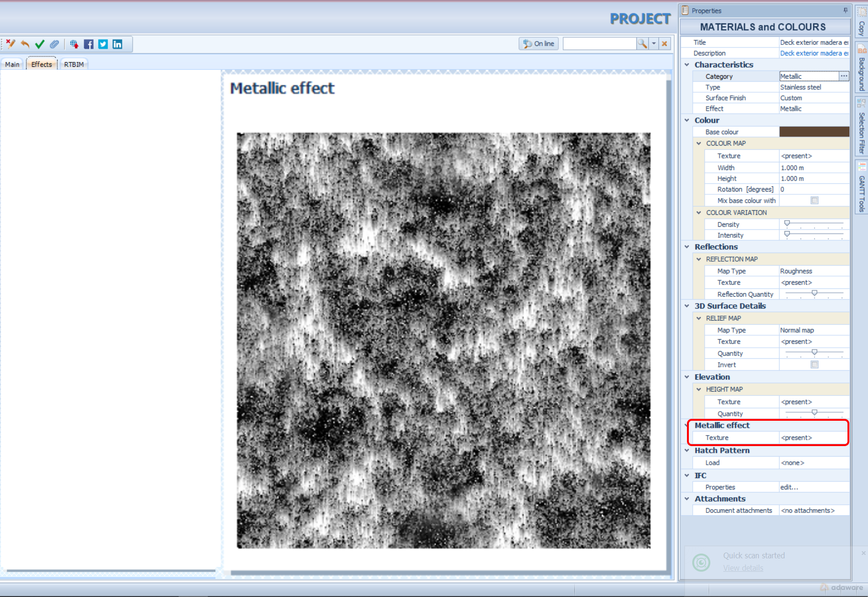Click the metallic effect texture preview image
This screenshot has width=868, height=597.
(443, 341)
